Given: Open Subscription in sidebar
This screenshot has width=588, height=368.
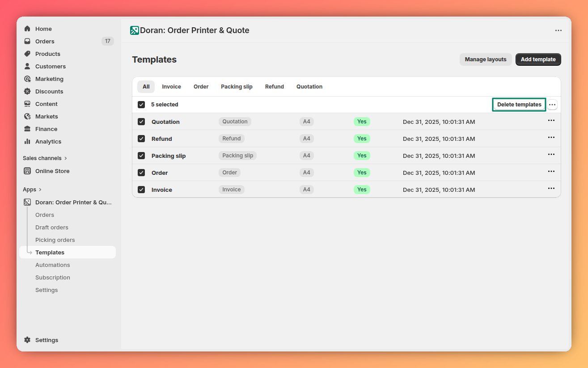Looking at the screenshot, I should [x=53, y=277].
